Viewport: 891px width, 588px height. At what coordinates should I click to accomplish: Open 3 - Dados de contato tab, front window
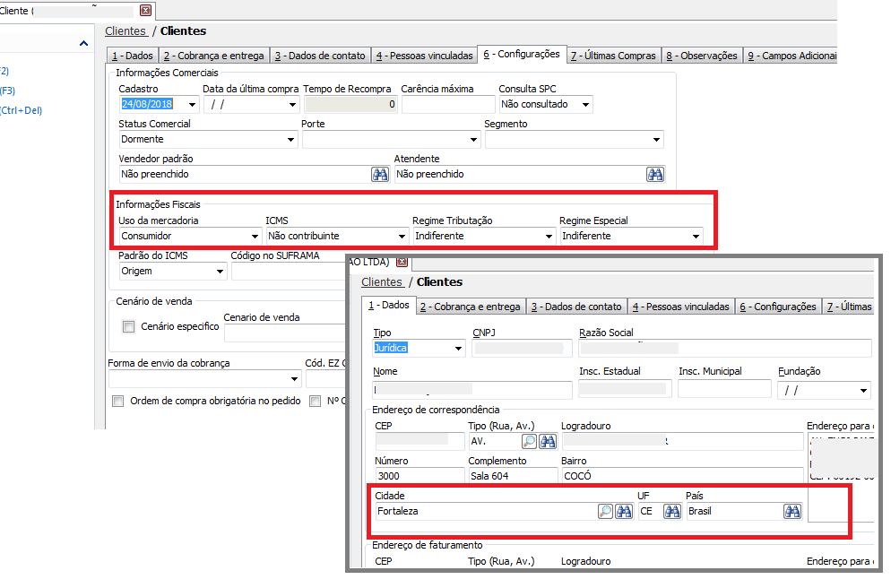click(576, 307)
